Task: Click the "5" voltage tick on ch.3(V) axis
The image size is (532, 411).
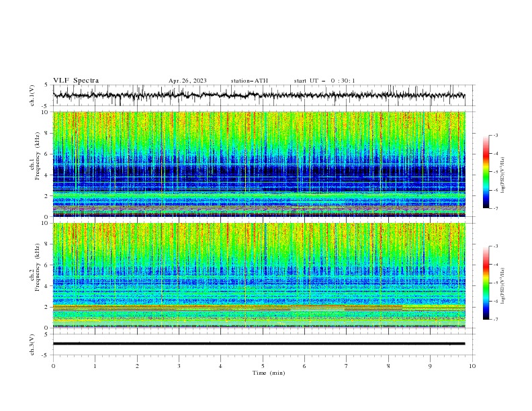Action: 46,334
